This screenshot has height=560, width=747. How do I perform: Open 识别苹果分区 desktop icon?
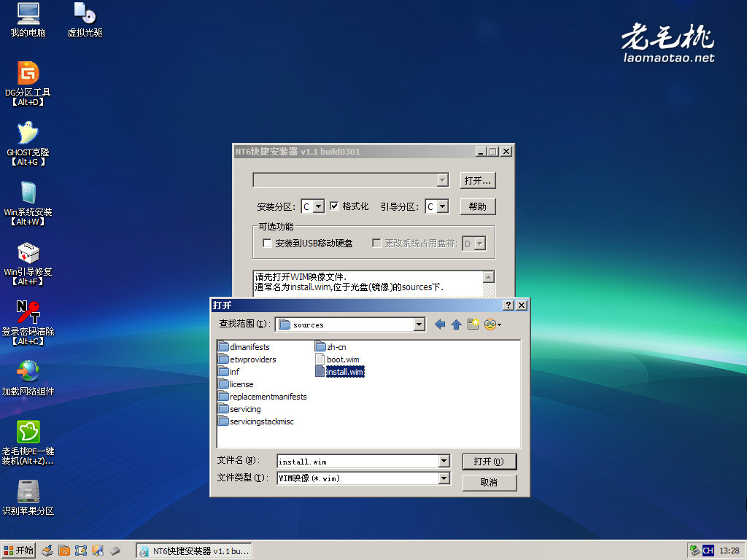pyautogui.click(x=28, y=497)
